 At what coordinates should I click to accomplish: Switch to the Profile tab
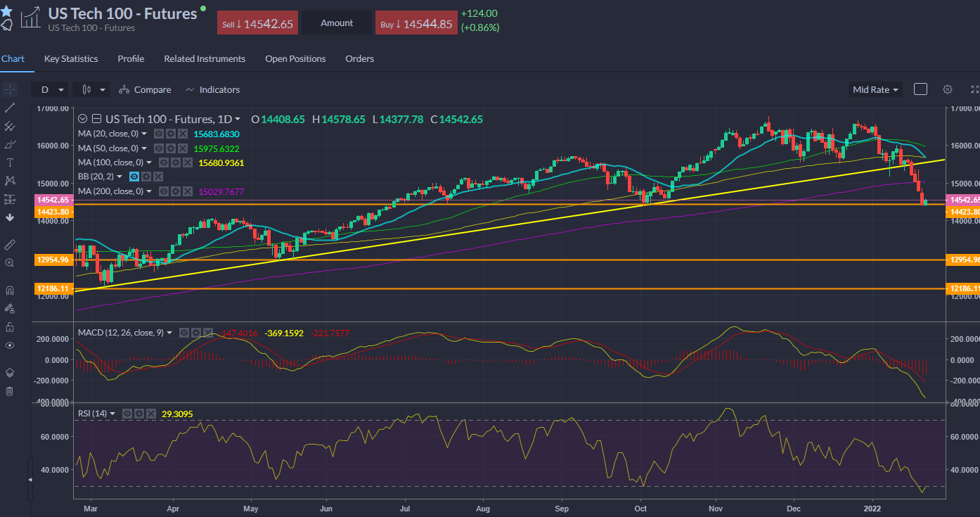click(131, 58)
